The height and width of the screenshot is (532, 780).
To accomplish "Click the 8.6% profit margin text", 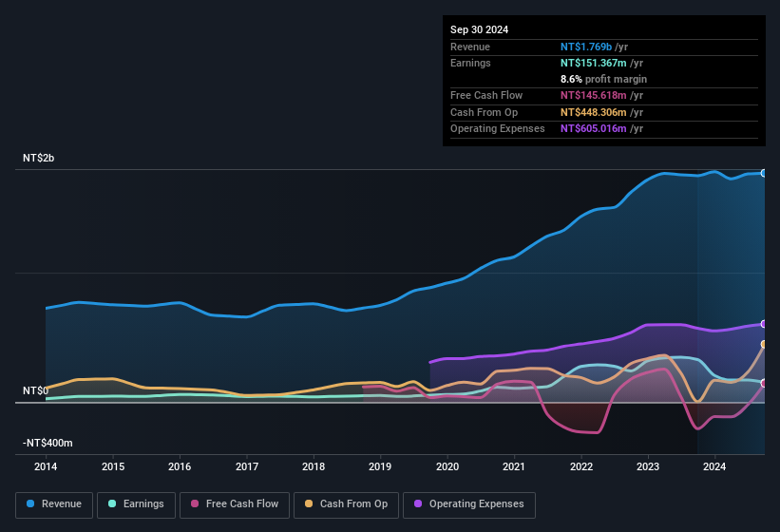I will [603, 79].
